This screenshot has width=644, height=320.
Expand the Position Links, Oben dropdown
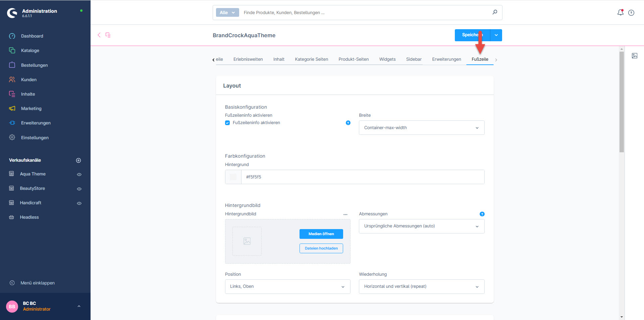[x=287, y=286]
